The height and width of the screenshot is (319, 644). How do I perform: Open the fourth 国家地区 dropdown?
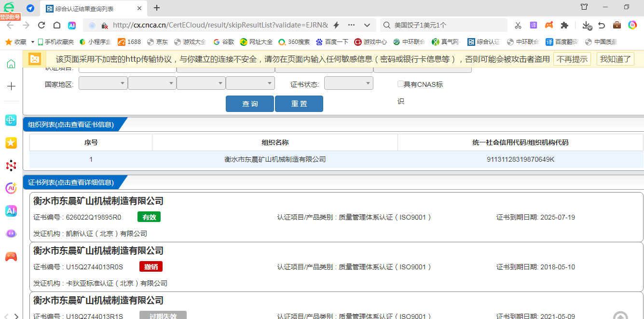[250, 83]
